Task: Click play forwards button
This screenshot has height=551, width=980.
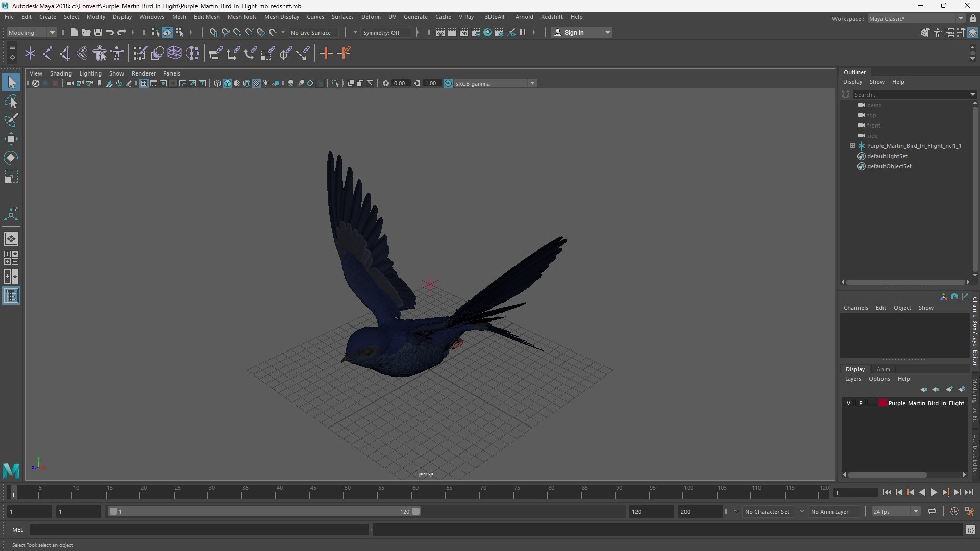Action: [934, 492]
